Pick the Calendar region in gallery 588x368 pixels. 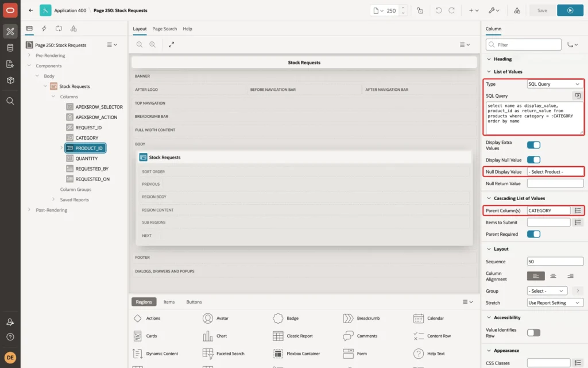pyautogui.click(x=428, y=319)
